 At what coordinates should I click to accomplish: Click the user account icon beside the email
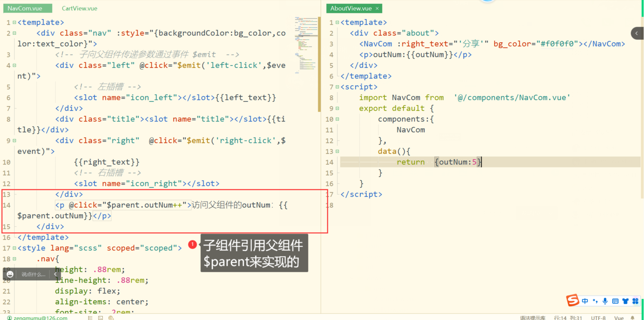(x=10, y=318)
